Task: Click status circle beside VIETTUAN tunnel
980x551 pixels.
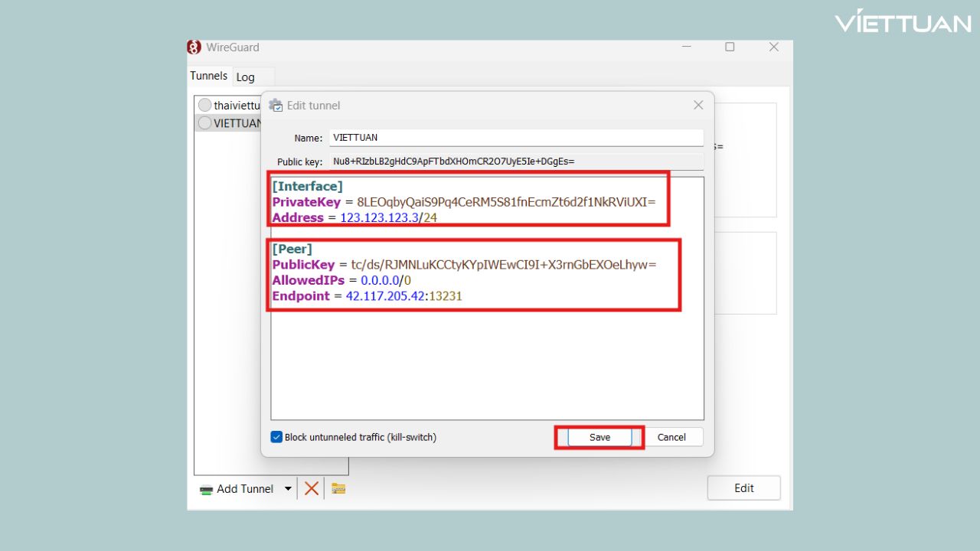Action: pyautogui.click(x=204, y=122)
